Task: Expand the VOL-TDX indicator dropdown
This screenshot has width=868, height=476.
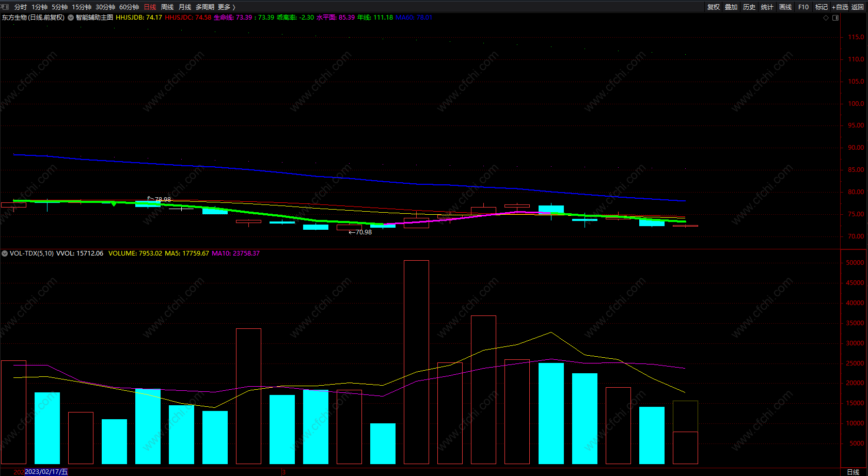Action: point(5,253)
